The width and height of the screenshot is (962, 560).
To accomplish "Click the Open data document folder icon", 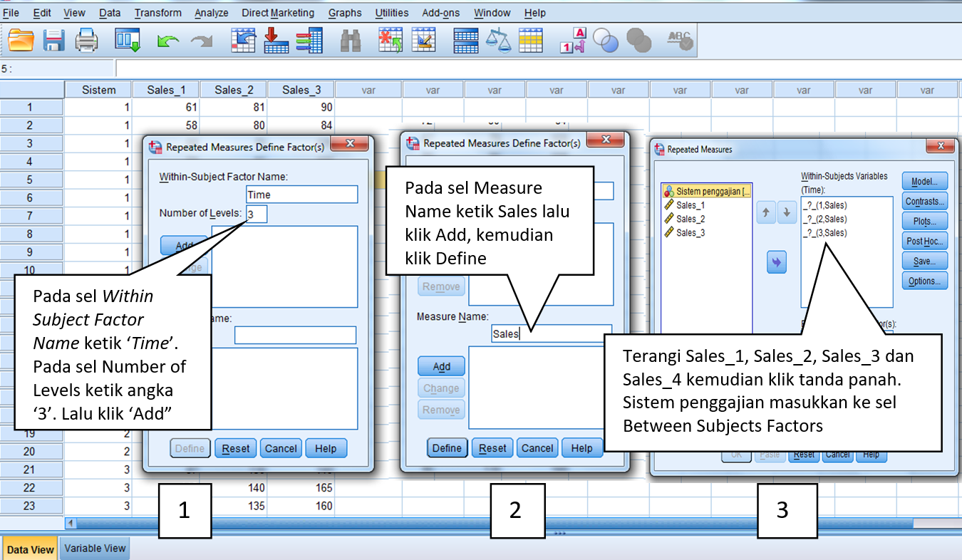I will [x=21, y=40].
